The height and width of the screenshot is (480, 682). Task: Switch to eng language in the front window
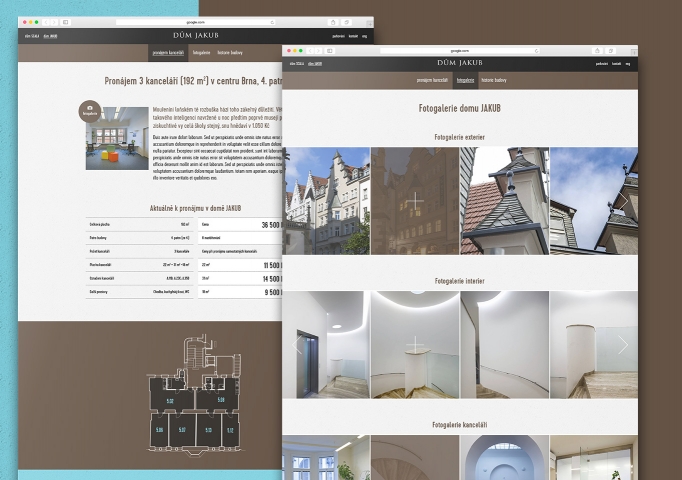[x=628, y=64]
